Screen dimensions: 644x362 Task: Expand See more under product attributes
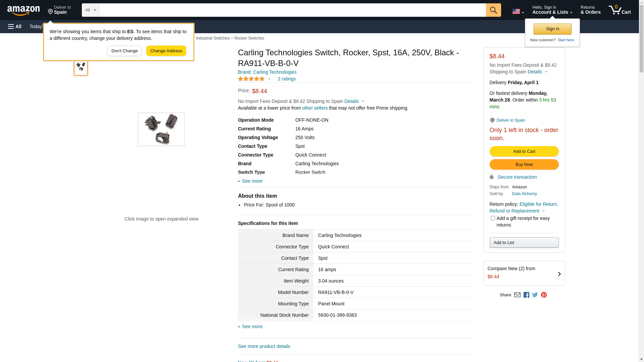tap(252, 181)
